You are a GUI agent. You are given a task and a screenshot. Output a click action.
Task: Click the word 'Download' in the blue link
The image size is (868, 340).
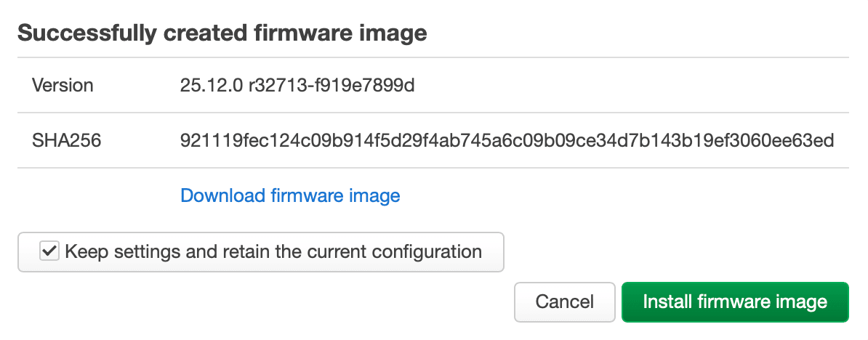tap(223, 195)
